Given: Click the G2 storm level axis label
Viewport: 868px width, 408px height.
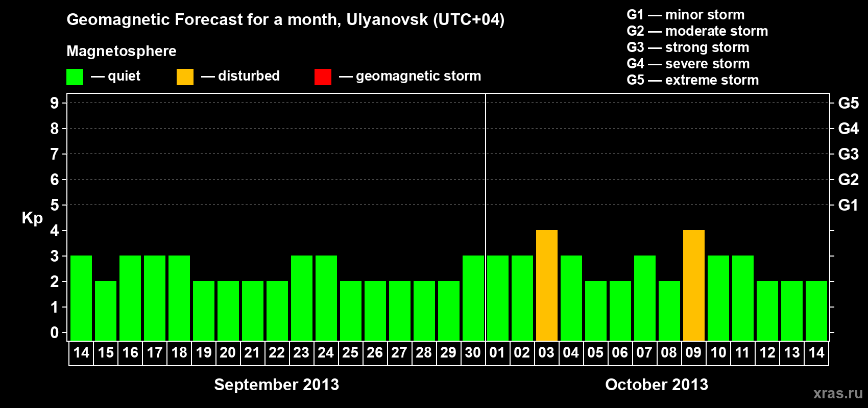Looking at the screenshot, I should [x=849, y=180].
